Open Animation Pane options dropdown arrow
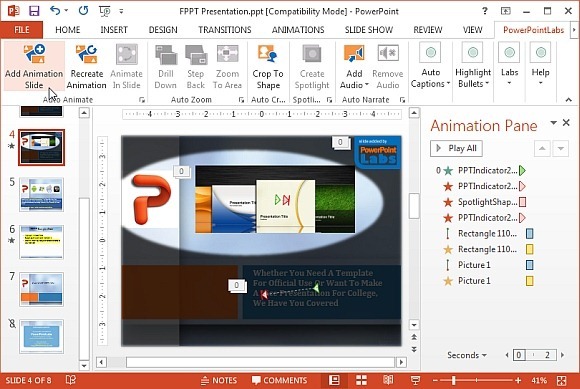This screenshot has width=580, height=389. pyautogui.click(x=553, y=123)
